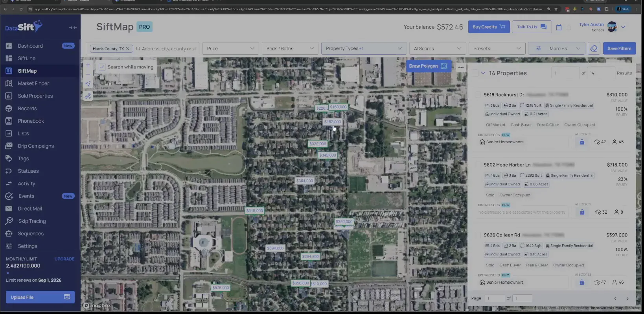Open the user account menu chevron
The height and width of the screenshot is (314, 644).
623,27
